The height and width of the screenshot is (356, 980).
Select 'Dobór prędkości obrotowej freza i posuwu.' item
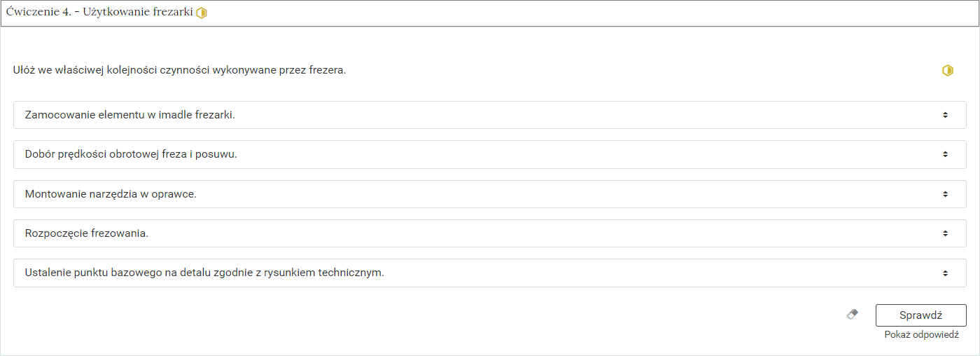(132, 154)
